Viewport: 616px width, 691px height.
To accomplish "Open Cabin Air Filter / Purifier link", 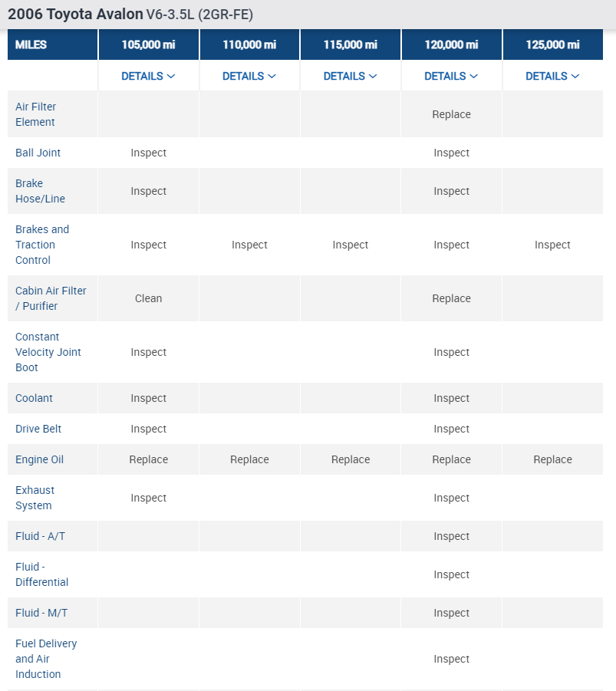I will (x=51, y=298).
